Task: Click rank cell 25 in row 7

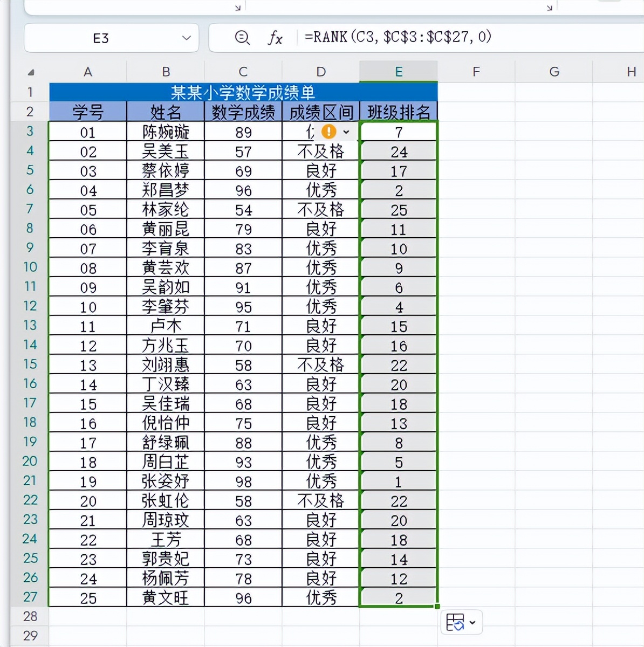Action: click(x=399, y=209)
